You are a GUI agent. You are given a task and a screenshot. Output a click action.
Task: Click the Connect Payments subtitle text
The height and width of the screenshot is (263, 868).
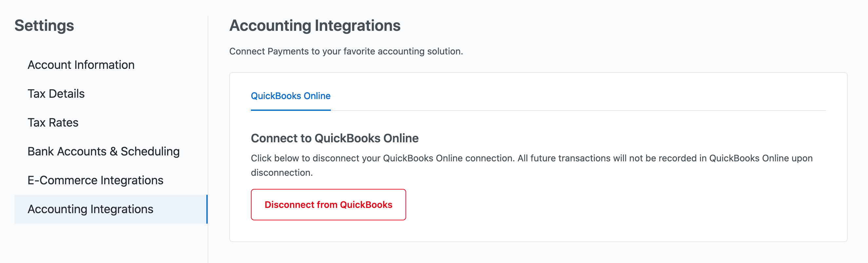[346, 51]
